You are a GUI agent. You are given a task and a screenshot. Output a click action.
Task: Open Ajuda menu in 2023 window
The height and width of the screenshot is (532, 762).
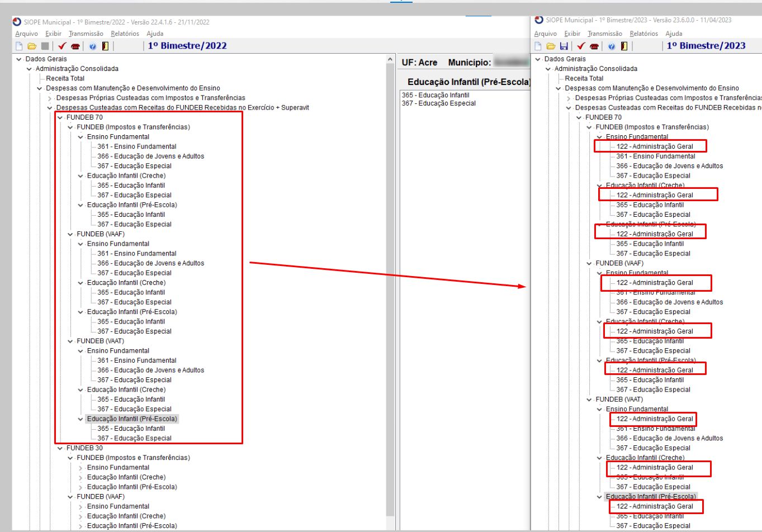pyautogui.click(x=674, y=34)
